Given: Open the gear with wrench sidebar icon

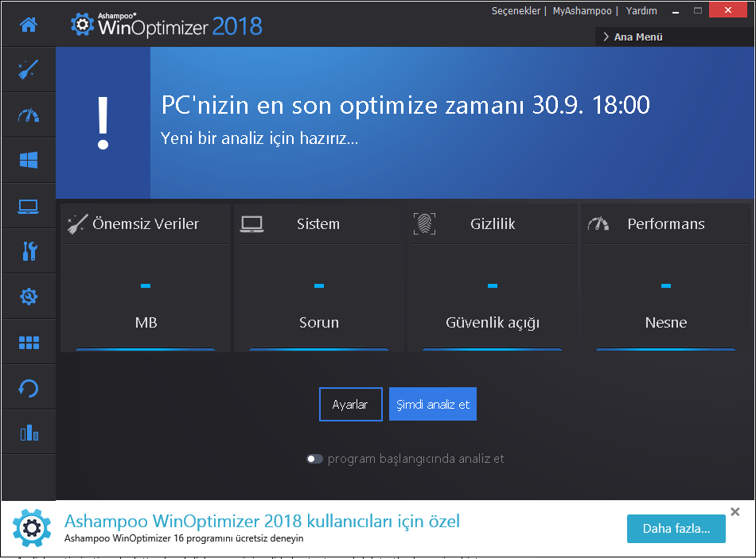Looking at the screenshot, I should tap(29, 297).
